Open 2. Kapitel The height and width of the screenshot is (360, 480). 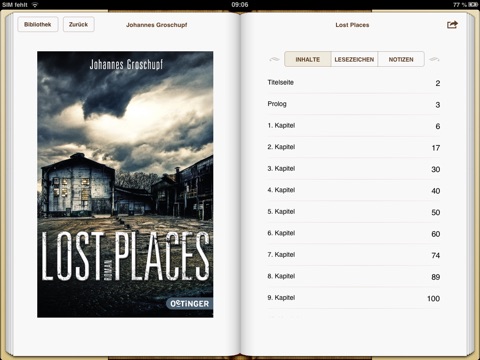[x=354, y=147]
